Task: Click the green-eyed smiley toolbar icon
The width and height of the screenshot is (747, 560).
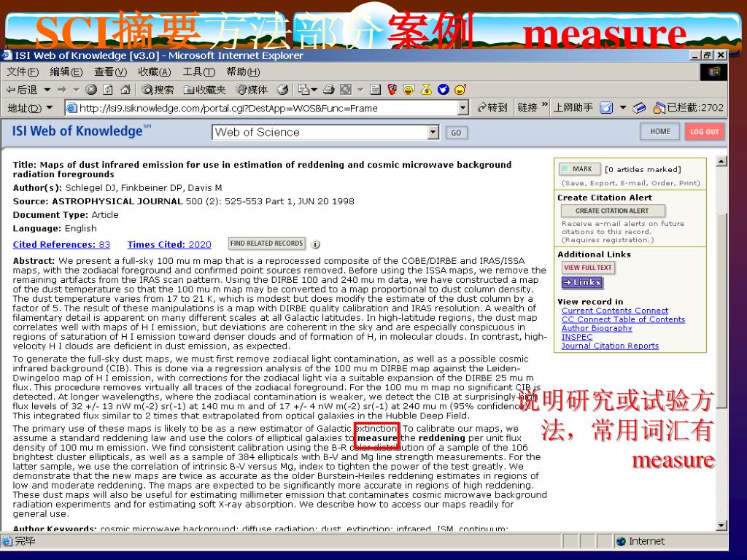Action: [409, 90]
